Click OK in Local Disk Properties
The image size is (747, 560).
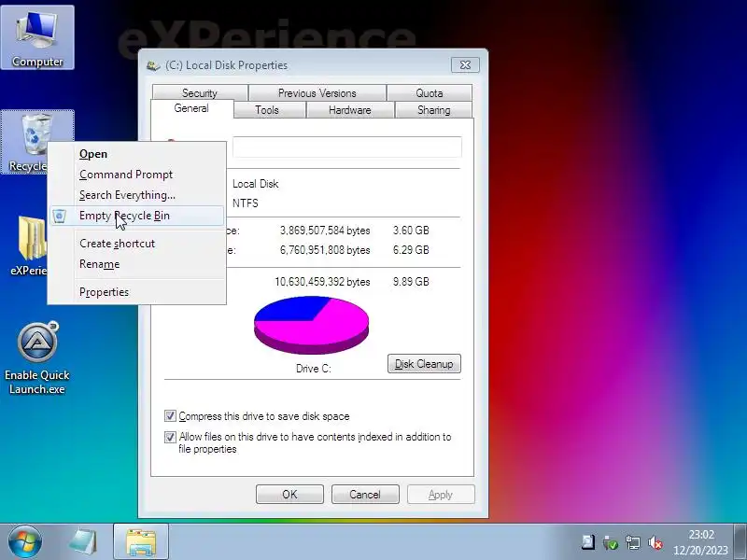click(x=289, y=495)
